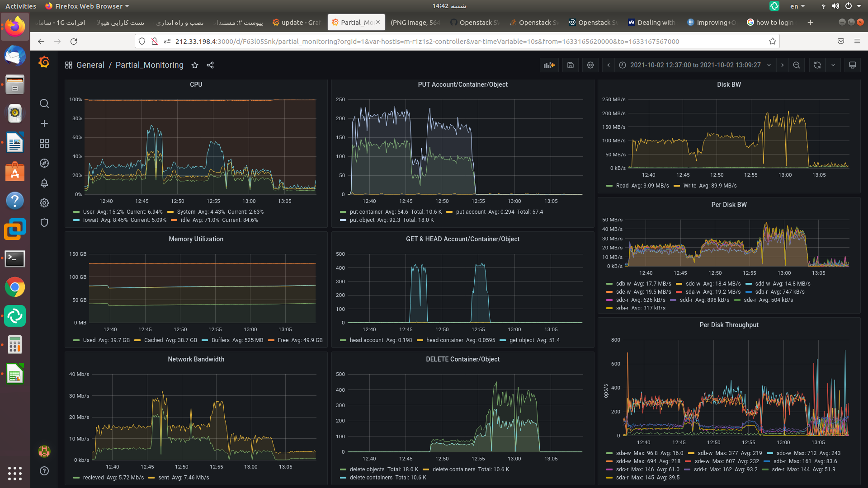
Task: Switch to the update - Grafana tab
Action: click(x=297, y=22)
